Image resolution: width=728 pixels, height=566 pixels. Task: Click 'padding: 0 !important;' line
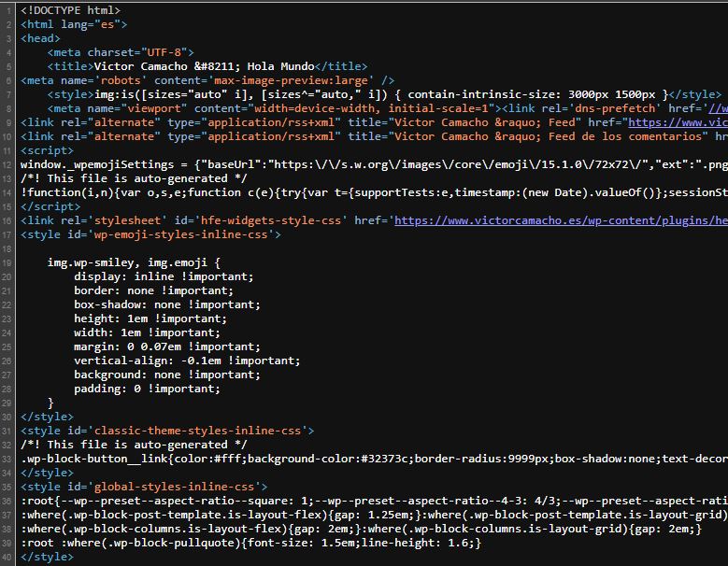pos(147,389)
